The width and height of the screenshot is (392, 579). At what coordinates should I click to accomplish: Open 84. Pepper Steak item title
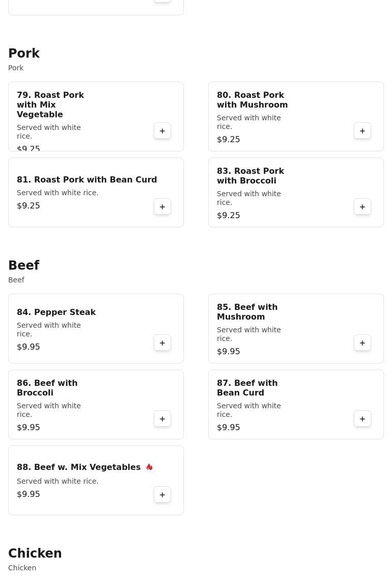tap(56, 312)
